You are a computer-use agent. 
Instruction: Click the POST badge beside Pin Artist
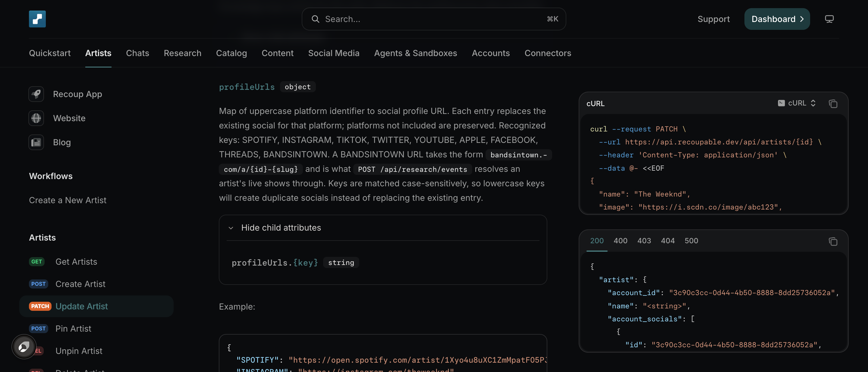pos(38,328)
